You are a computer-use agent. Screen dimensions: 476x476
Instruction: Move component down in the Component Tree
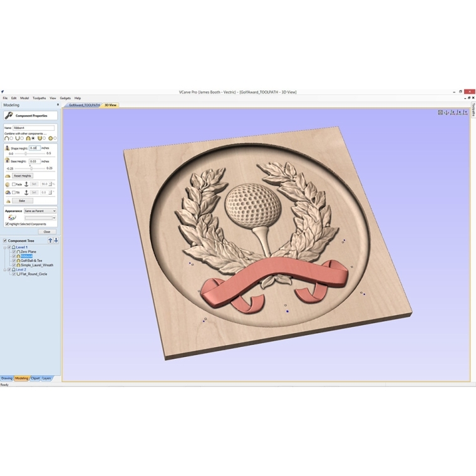point(56,241)
